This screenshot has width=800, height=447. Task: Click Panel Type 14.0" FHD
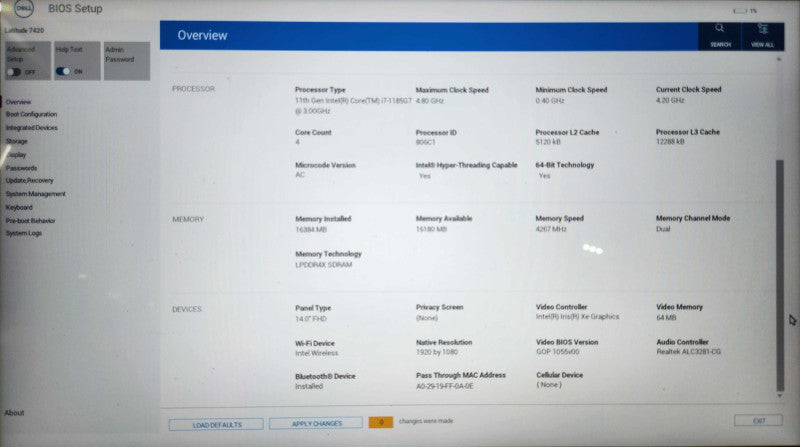pos(311,319)
